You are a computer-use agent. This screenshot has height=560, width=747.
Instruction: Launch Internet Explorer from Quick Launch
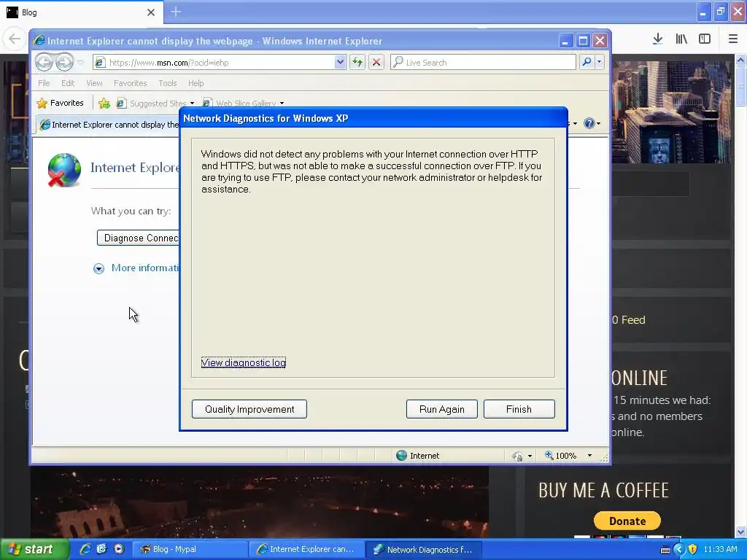pyautogui.click(x=85, y=549)
